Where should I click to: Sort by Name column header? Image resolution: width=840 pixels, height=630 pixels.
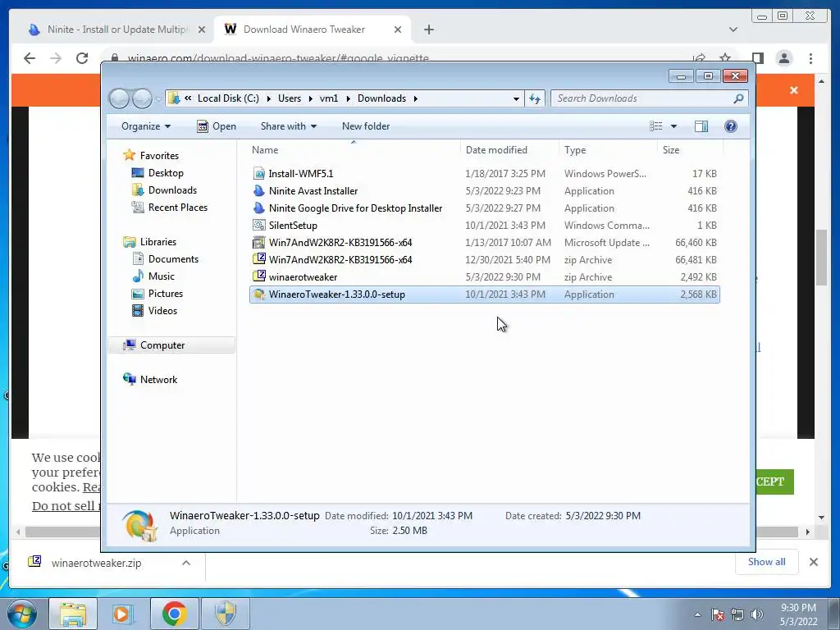coord(354,150)
